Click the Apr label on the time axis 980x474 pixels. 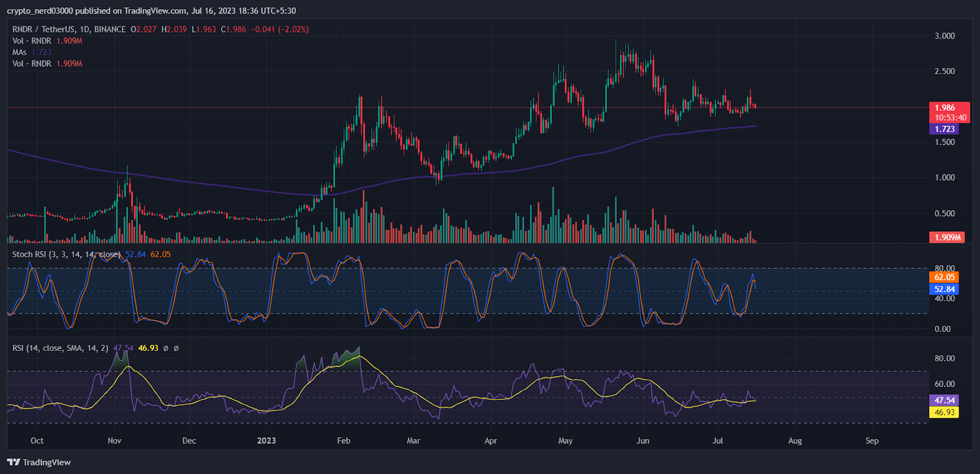(491, 441)
